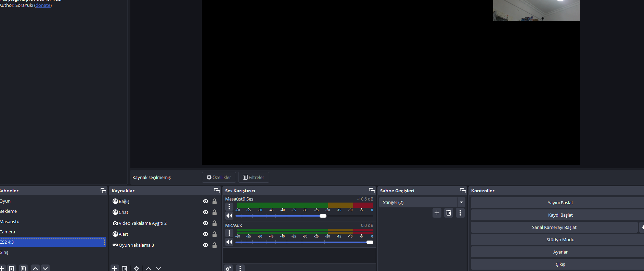
Task: Move source down in Kaynaklar list
Action: point(158,268)
